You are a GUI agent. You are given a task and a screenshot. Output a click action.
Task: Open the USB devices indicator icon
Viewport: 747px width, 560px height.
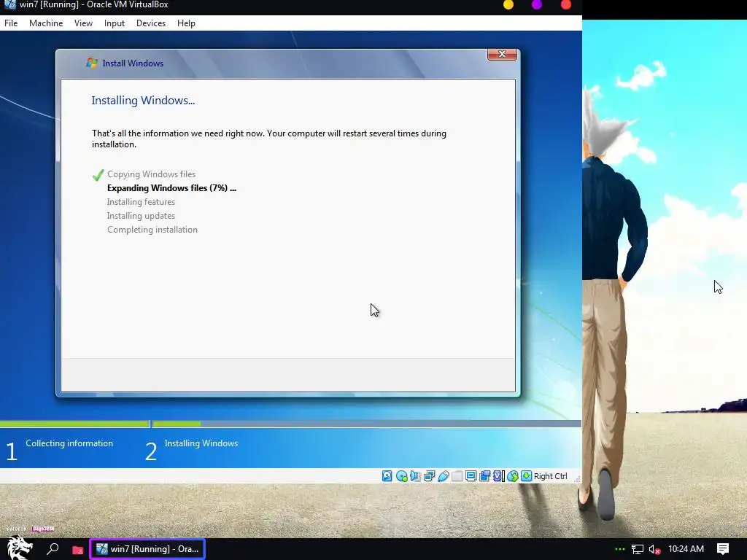point(443,476)
